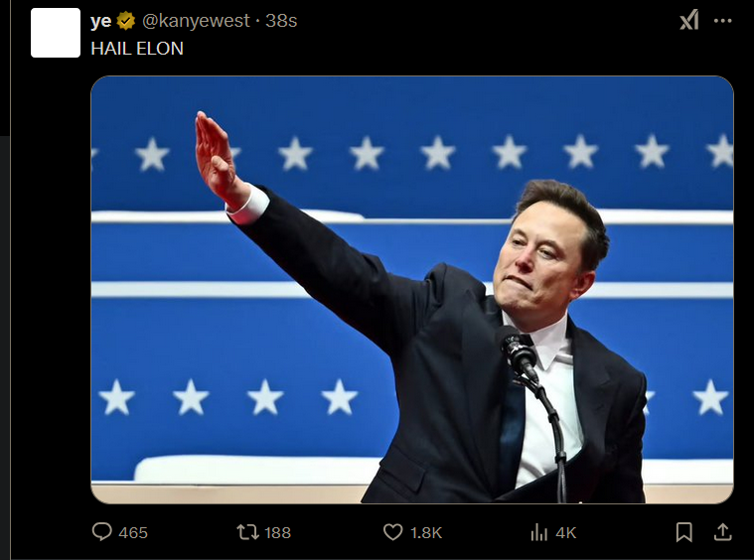This screenshot has width=754, height=560.
Task: Click the 465 replies count
Action: coord(133,532)
